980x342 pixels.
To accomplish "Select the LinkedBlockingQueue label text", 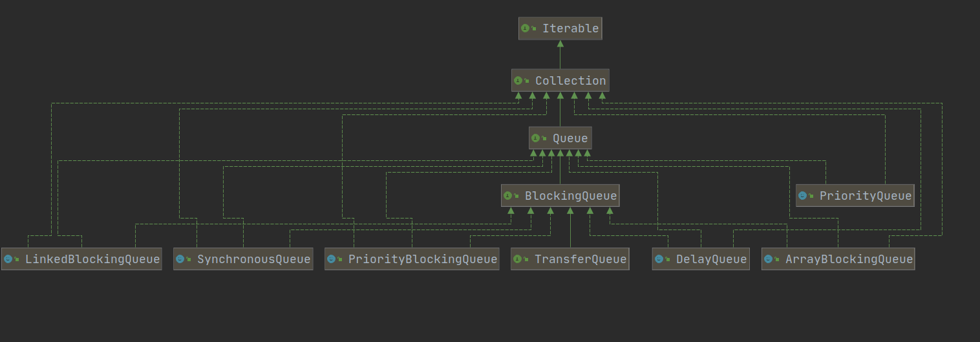I will click(x=92, y=259).
